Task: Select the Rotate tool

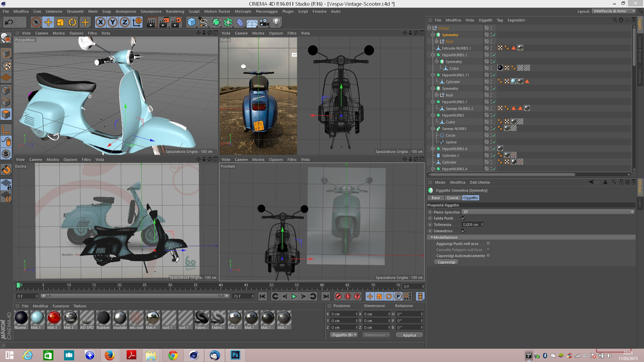Action: click(72, 22)
